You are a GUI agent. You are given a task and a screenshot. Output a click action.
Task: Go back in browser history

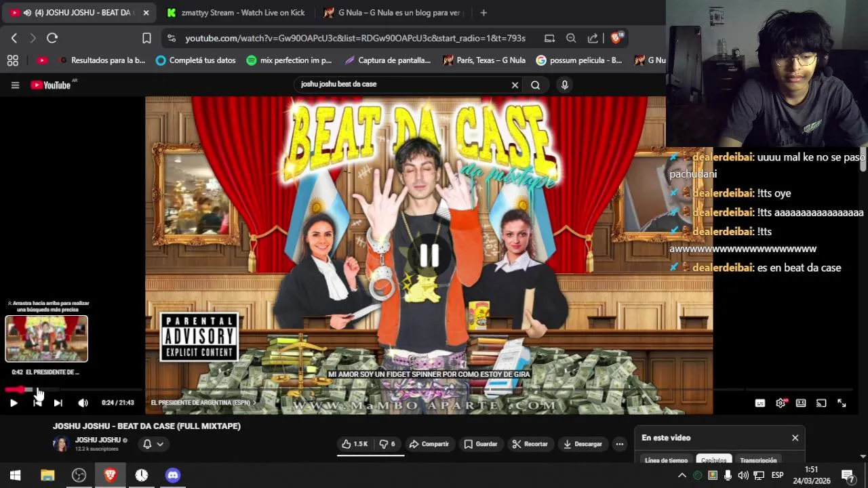pos(14,38)
